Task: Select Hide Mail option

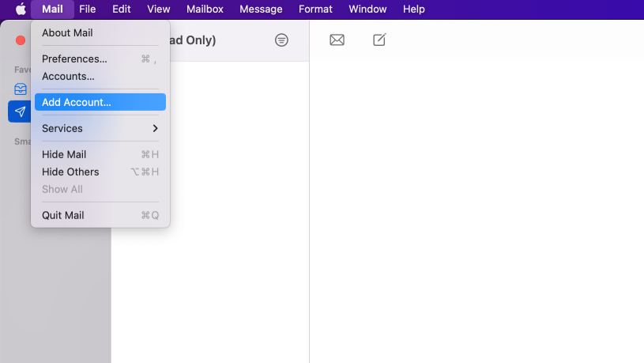Action: [x=64, y=154]
